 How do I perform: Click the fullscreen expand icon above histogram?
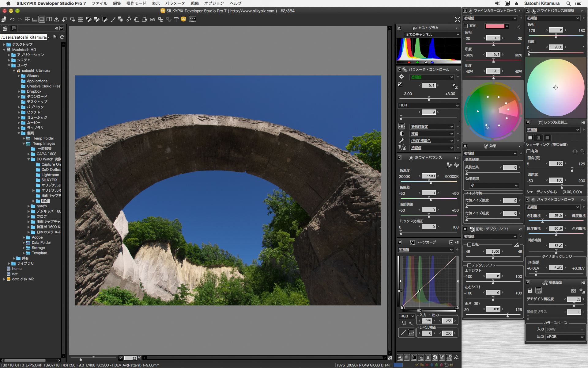[x=458, y=20]
